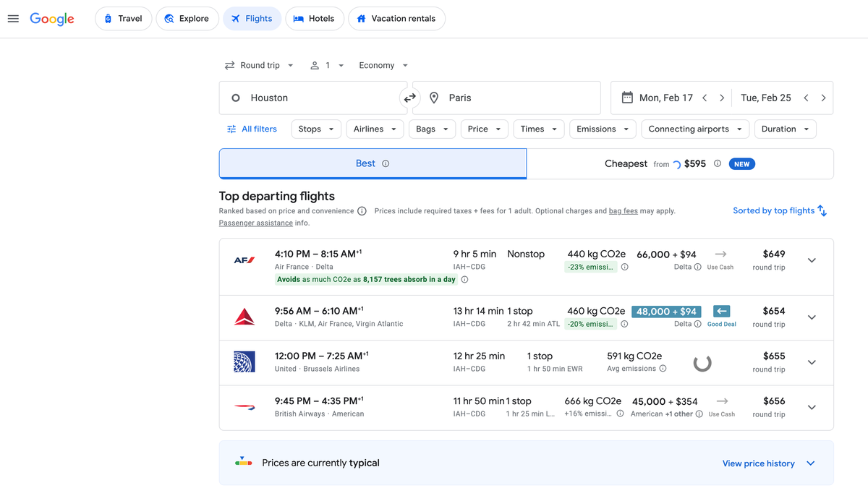Select the Hotels tab
Viewport: 868px width, 488px height.
click(314, 18)
